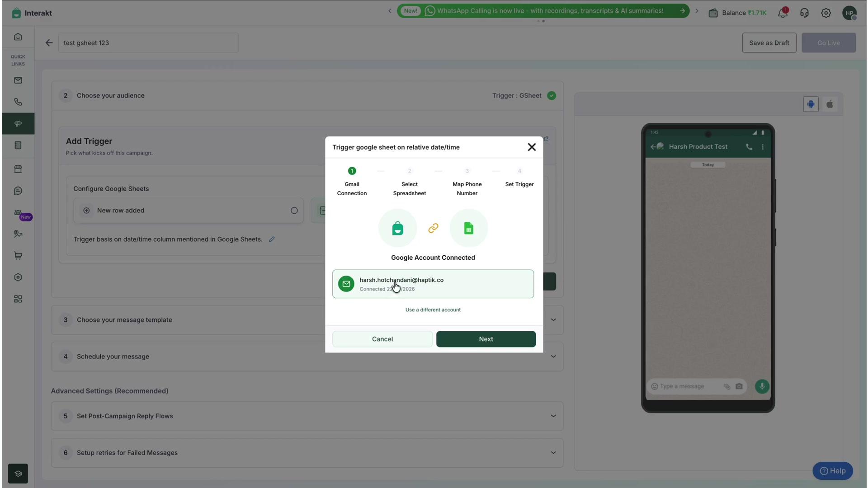The image size is (868, 488).
Task: Open the notifications bell icon
Action: (x=783, y=13)
